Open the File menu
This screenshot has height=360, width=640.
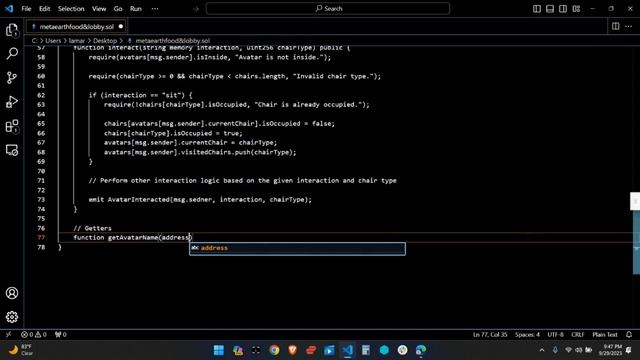point(26,9)
